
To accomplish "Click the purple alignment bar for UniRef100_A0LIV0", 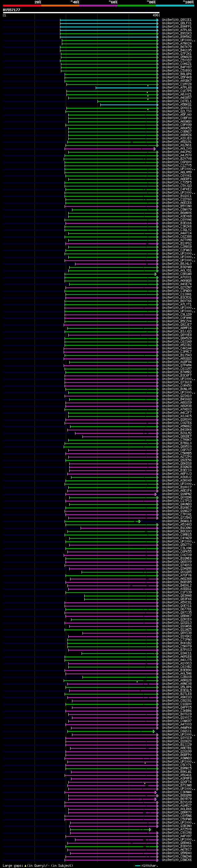I will (110, 149).
